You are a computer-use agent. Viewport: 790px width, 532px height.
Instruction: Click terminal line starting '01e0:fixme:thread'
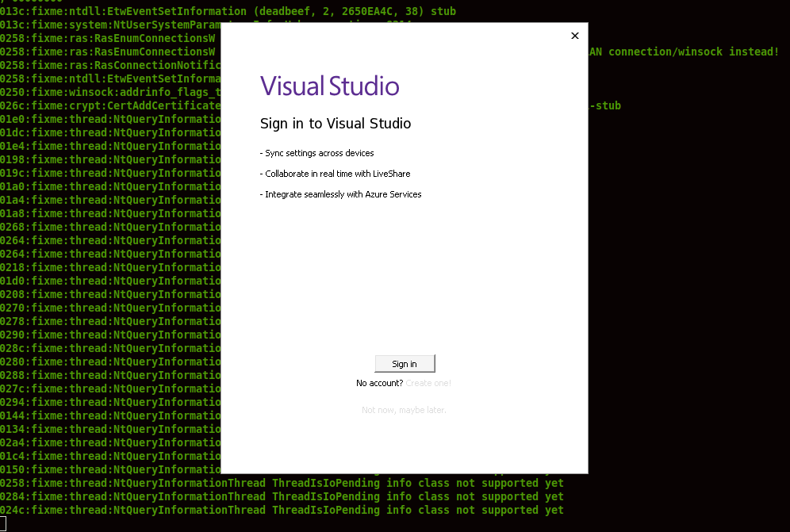(x=110, y=120)
